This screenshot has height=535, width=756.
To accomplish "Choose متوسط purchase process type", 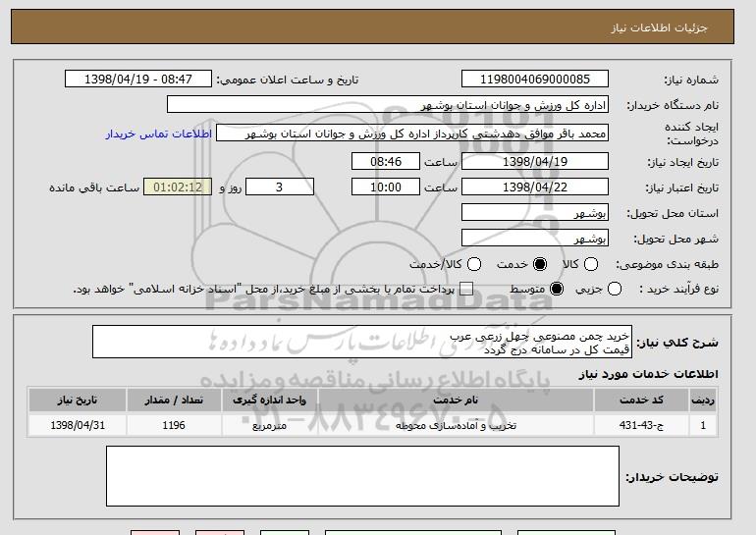I will 557,289.
